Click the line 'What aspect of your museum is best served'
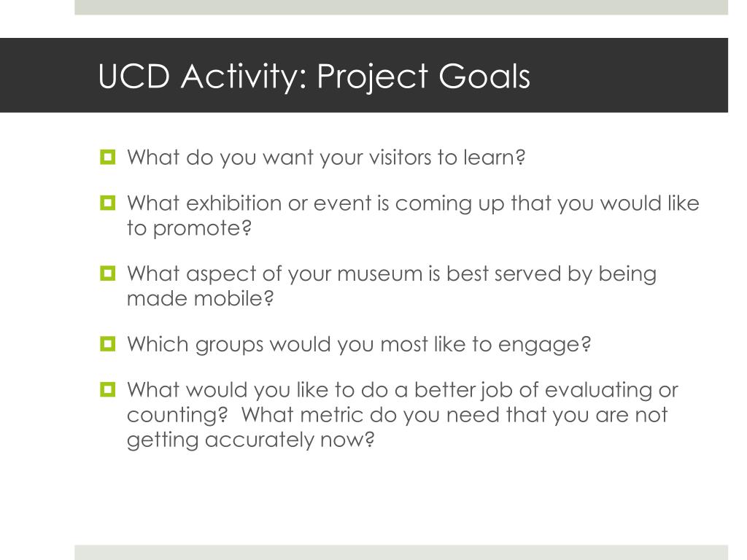This screenshot has width=747, height=560. (x=392, y=274)
